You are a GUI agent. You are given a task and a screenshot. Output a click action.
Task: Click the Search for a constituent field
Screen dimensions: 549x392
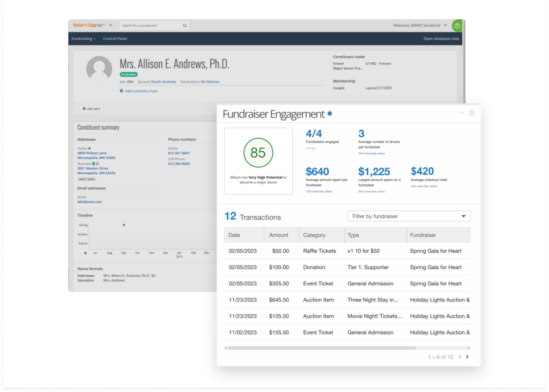150,25
